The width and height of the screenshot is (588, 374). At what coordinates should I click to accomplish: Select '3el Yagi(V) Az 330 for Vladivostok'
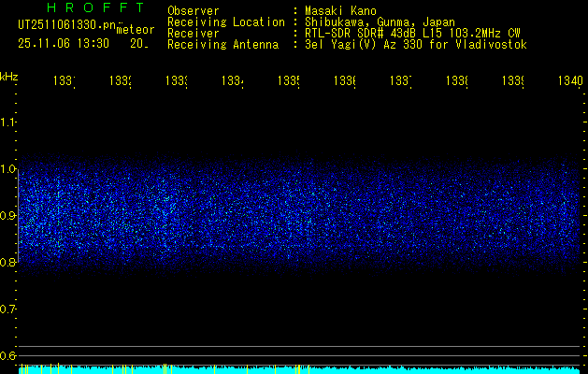pos(416,45)
